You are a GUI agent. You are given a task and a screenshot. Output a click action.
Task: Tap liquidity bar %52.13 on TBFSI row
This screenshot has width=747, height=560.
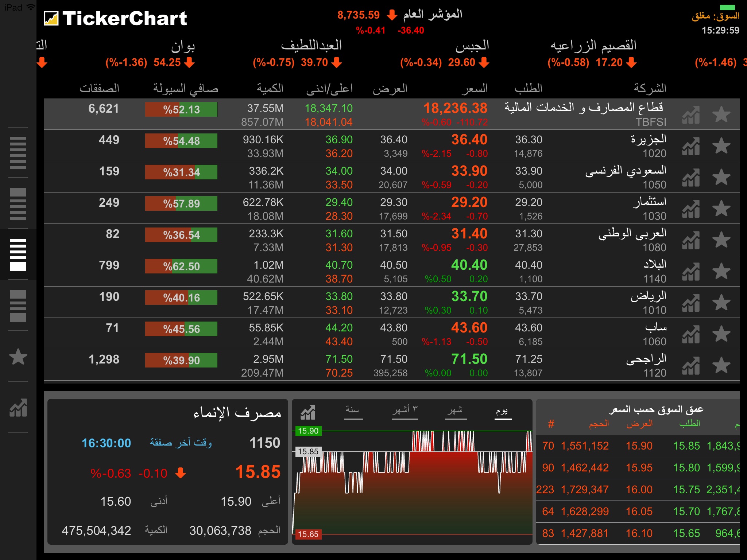point(181,109)
